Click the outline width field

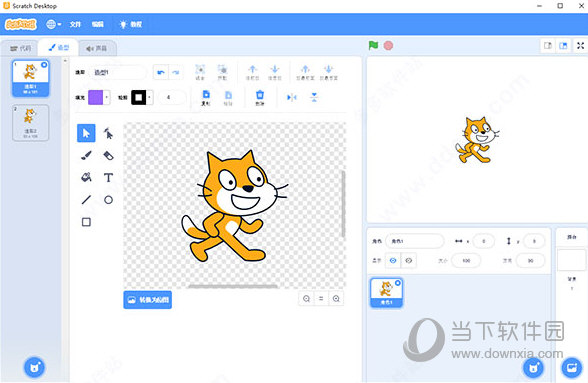(172, 98)
